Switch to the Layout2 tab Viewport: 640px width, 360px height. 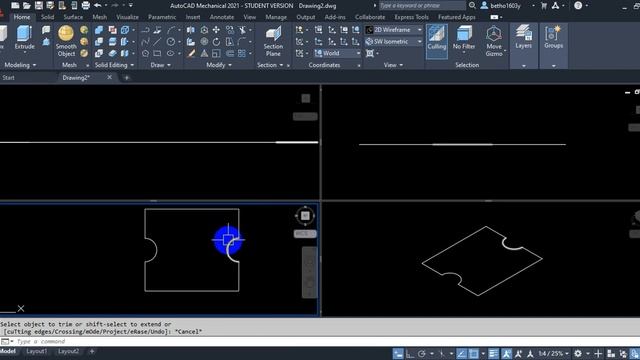pyautogui.click(x=68, y=351)
